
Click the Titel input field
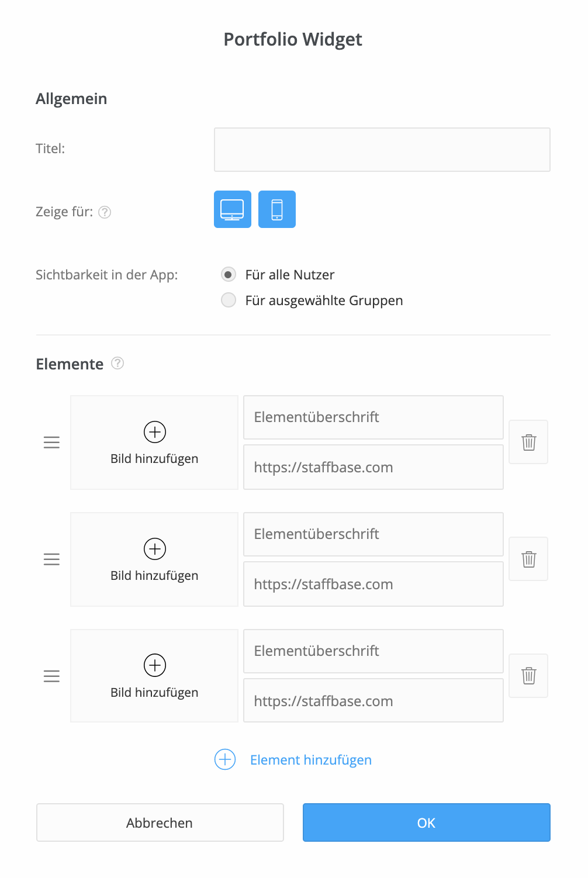point(382,150)
